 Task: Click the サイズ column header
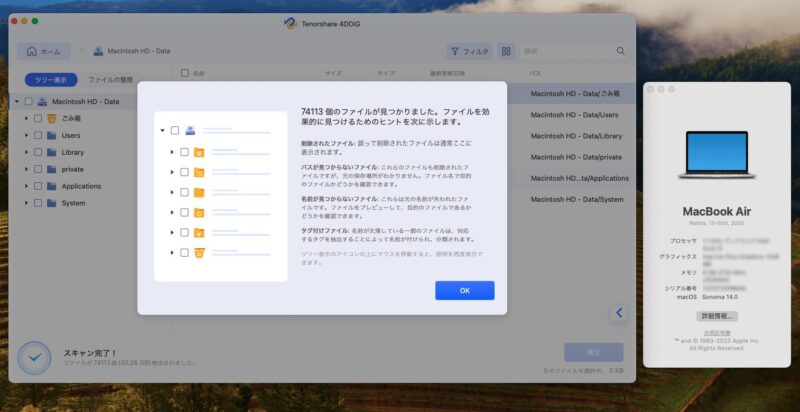333,73
